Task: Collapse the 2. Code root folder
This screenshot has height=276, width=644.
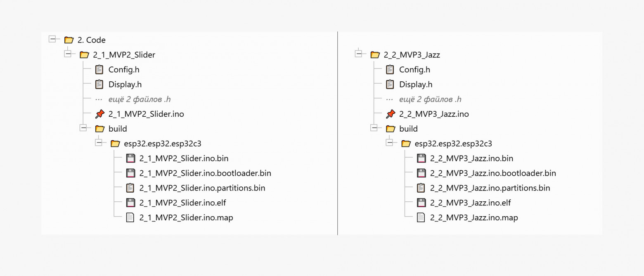Action: (52, 39)
